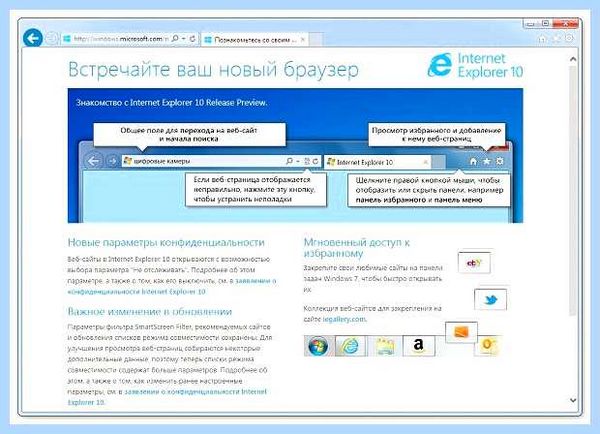Click the Amazon icon on the pictured taskbar

419,346
